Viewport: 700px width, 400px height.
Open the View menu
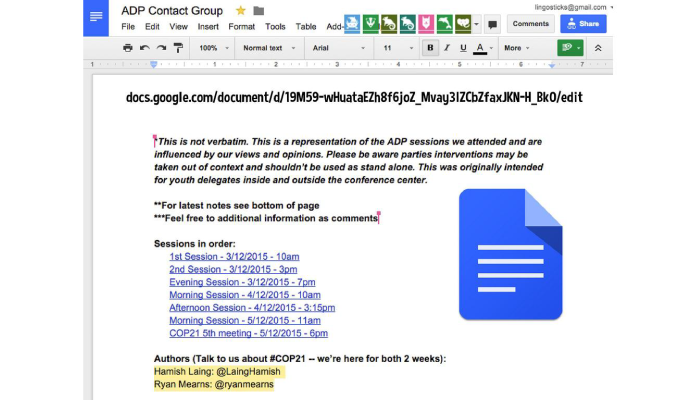[x=178, y=26]
